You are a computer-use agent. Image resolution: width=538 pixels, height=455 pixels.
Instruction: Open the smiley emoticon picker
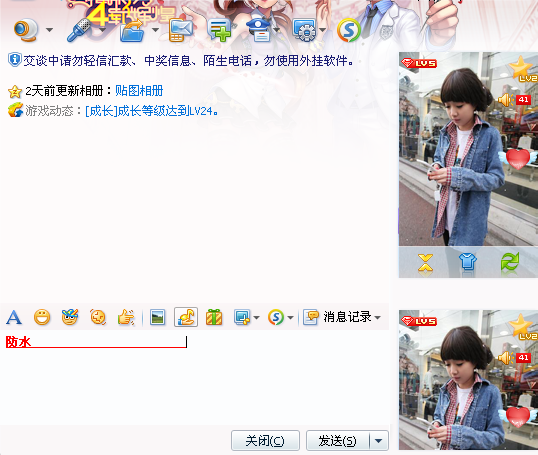pos(42,317)
